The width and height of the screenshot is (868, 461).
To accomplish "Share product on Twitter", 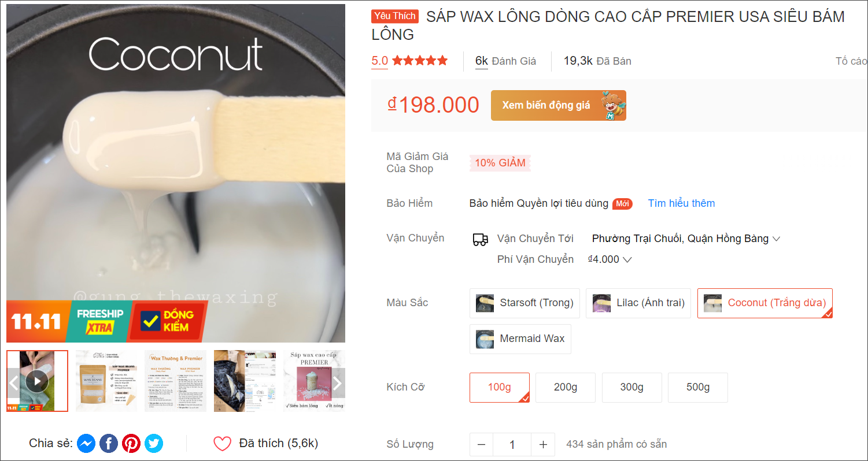I will tap(154, 444).
